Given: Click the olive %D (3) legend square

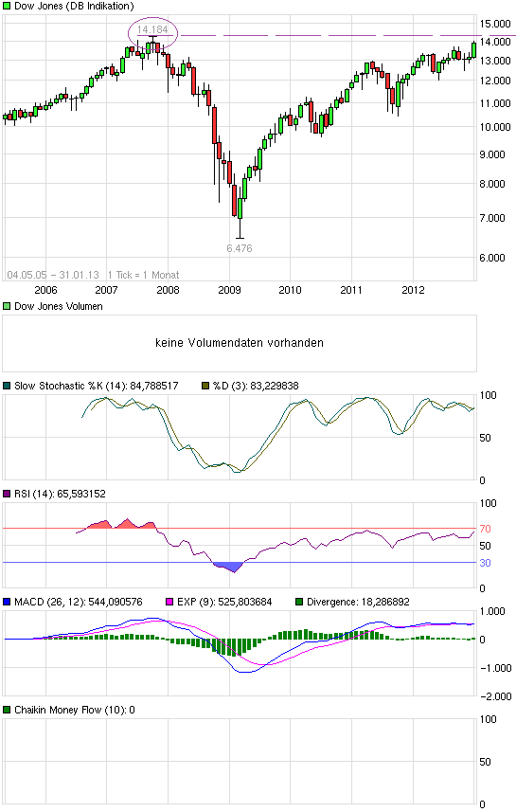Looking at the screenshot, I should tap(205, 386).
